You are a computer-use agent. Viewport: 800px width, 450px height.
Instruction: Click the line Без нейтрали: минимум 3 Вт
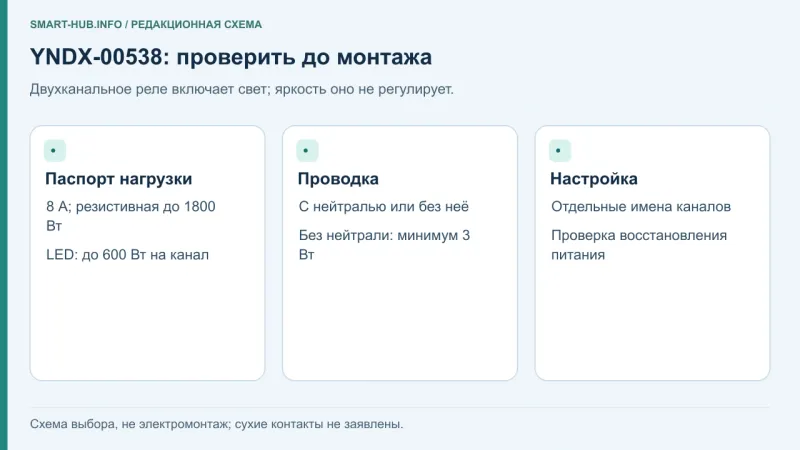384,245
